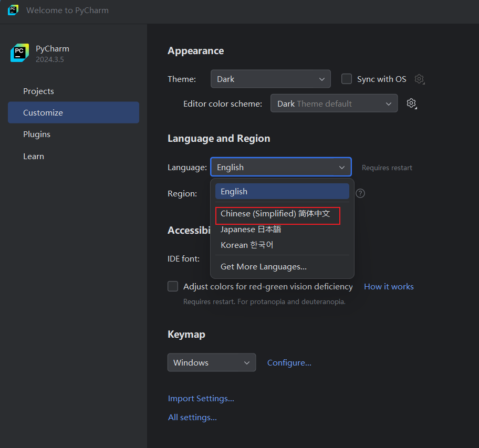The image size is (479, 448).
Task: Enable Adjust colors for red-green vision deficiency
Action: (173, 286)
